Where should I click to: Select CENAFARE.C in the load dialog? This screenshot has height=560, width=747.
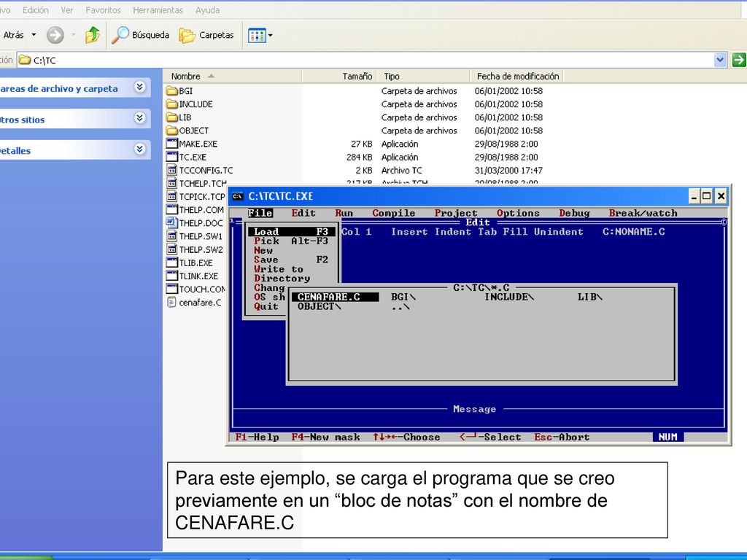pyautogui.click(x=336, y=297)
